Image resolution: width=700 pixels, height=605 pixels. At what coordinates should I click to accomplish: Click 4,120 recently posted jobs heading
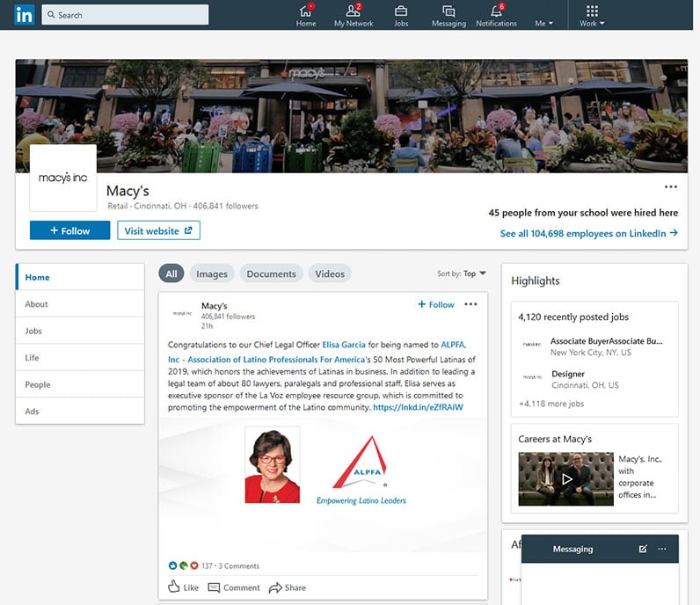coord(573,317)
